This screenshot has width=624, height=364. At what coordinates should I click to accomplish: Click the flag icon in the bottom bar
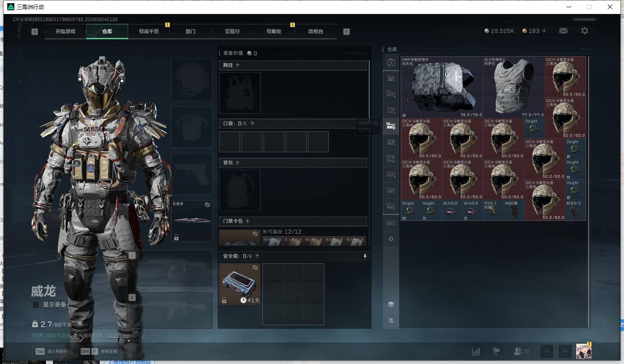tap(496, 351)
